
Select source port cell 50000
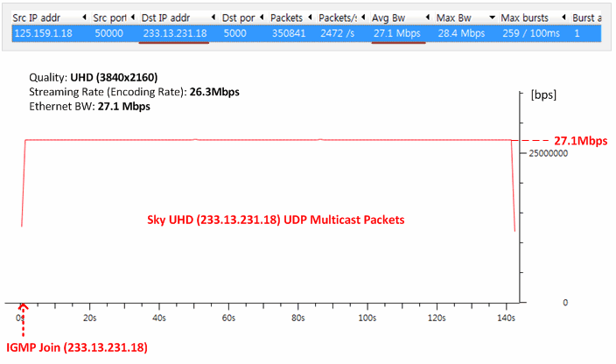click(x=108, y=33)
